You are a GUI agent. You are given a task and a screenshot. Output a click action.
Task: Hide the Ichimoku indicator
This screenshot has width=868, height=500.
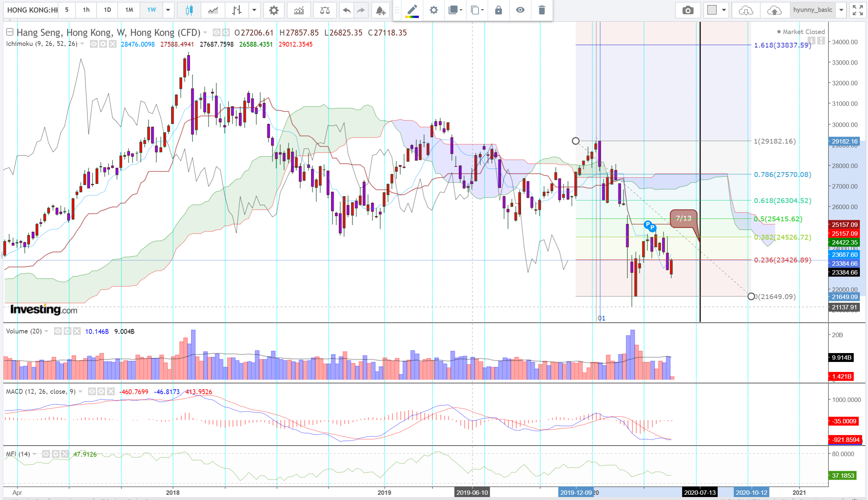coord(94,44)
